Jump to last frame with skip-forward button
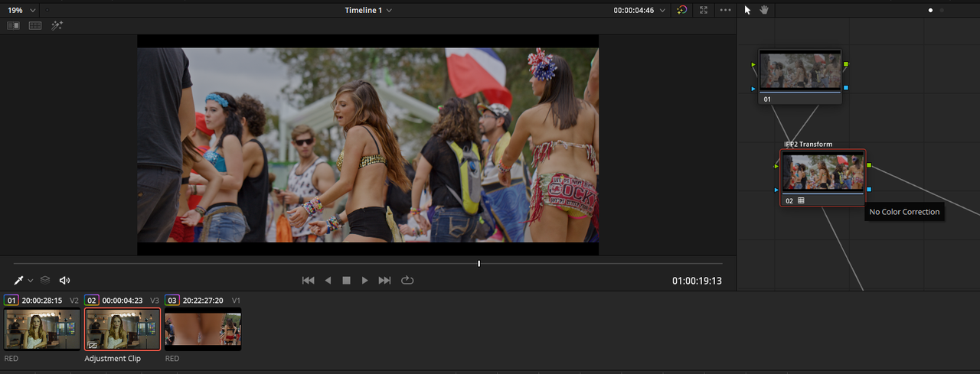Screen dimensions: 980x374 coord(385,281)
